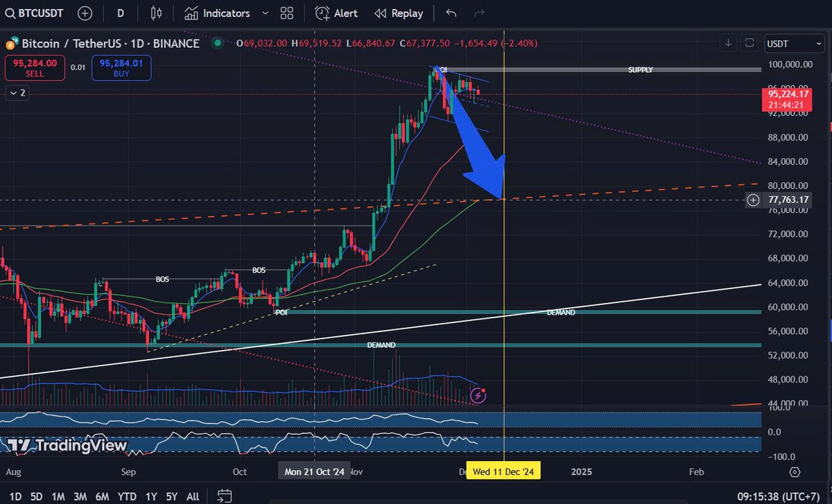Image resolution: width=832 pixels, height=504 pixels.
Task: Click the Mon 21 Oct '24 date label
Action: (315, 471)
